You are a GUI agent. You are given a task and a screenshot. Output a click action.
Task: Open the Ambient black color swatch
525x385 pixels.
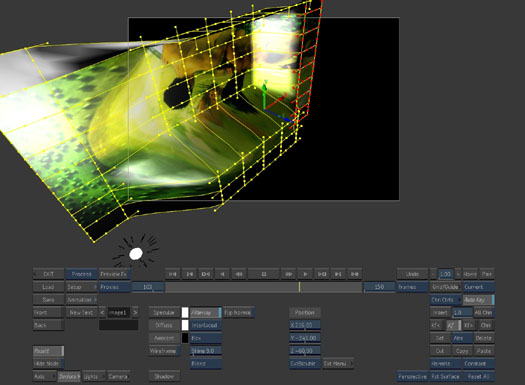(x=185, y=338)
